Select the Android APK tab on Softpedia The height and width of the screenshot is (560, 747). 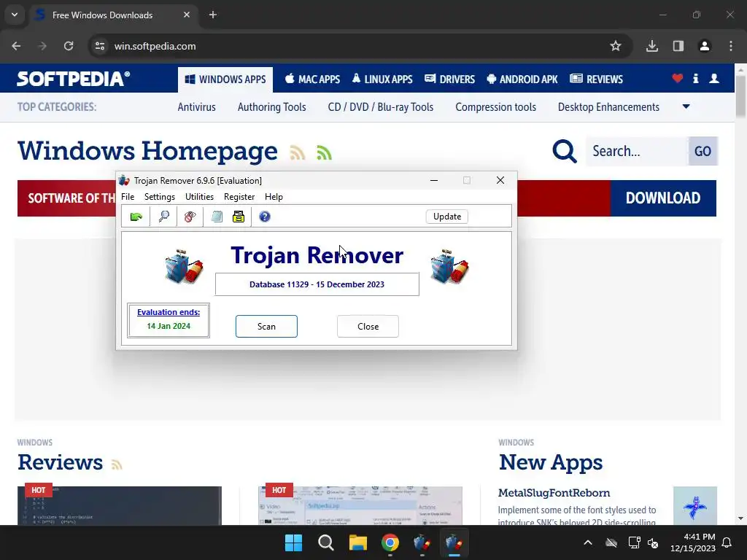[522, 79]
